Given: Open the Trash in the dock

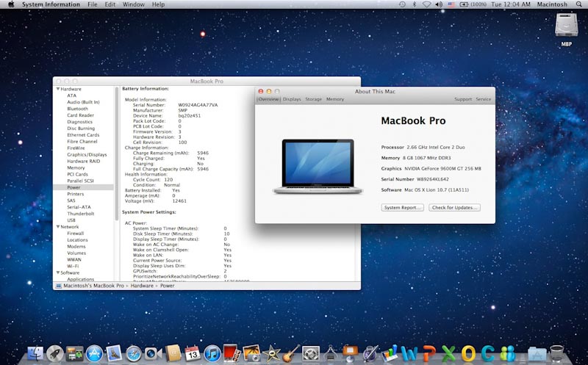Looking at the screenshot, I should [556, 353].
